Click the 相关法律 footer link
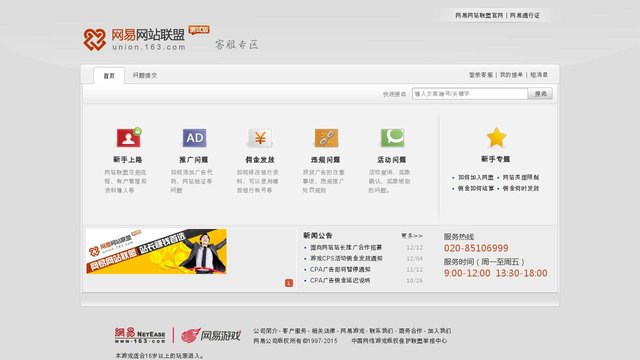Screen dimensions: 640x360 tap(323, 331)
